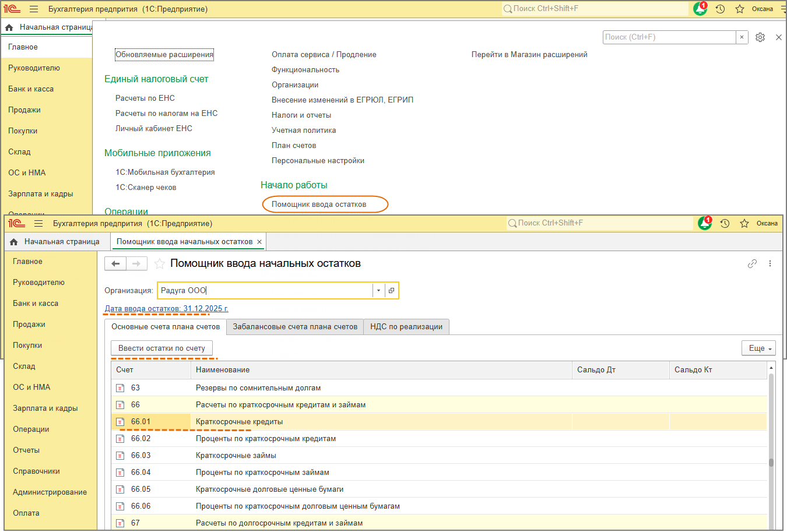The image size is (787, 532).
Task: Click the Поиск Ctrl+Shift+F field in the bottom window
Action: coord(599,223)
